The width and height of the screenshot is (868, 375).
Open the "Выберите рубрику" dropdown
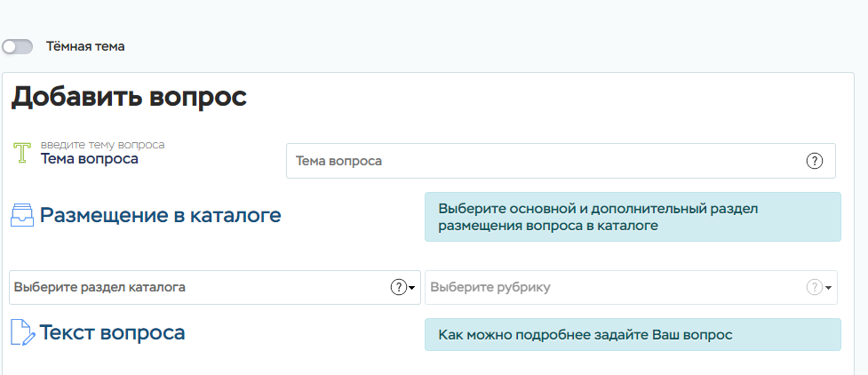613,287
